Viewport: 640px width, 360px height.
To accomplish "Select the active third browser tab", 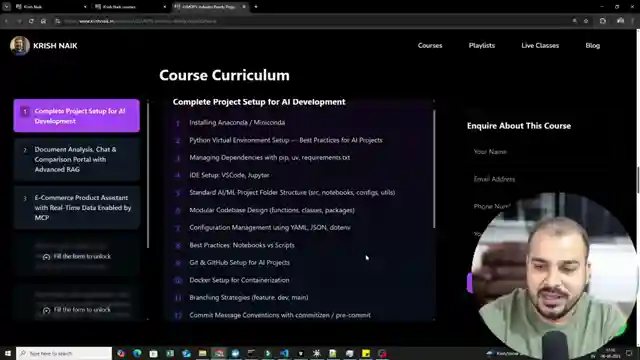I will coord(210,7).
